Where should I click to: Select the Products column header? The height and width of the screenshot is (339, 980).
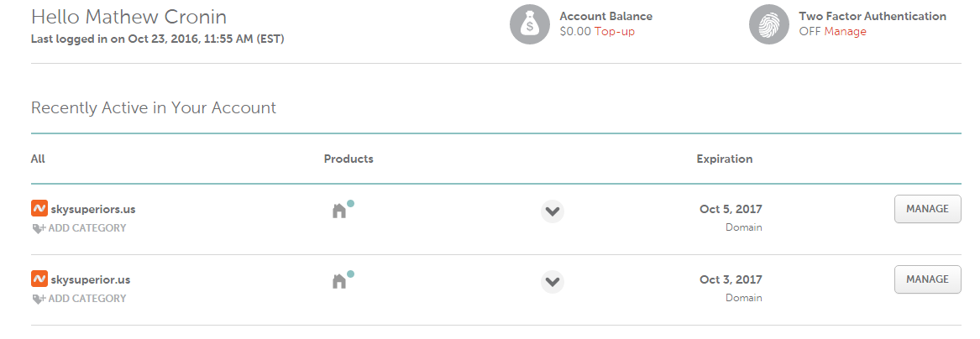[349, 159]
